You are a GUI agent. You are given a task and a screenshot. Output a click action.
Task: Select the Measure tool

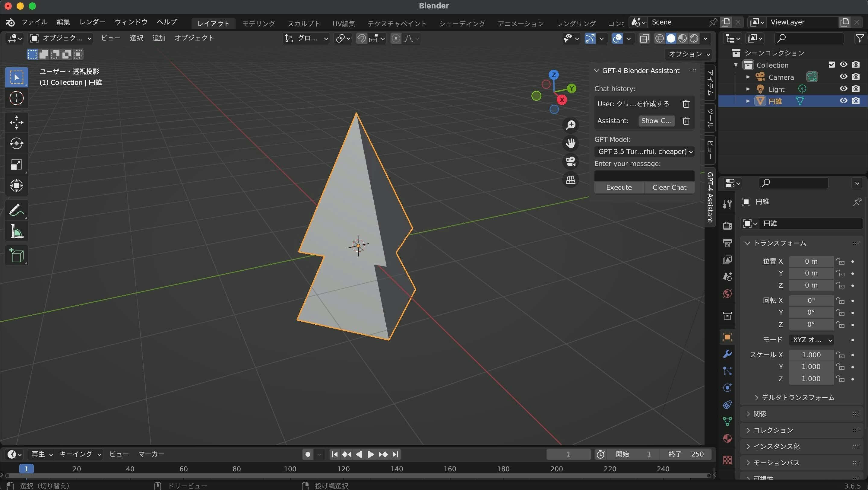tap(16, 232)
